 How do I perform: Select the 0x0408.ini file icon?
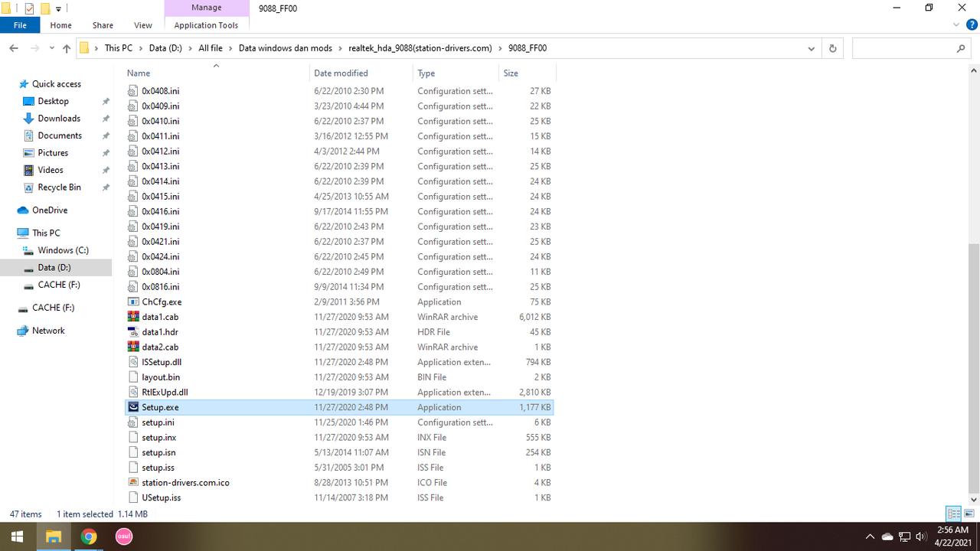tap(133, 90)
